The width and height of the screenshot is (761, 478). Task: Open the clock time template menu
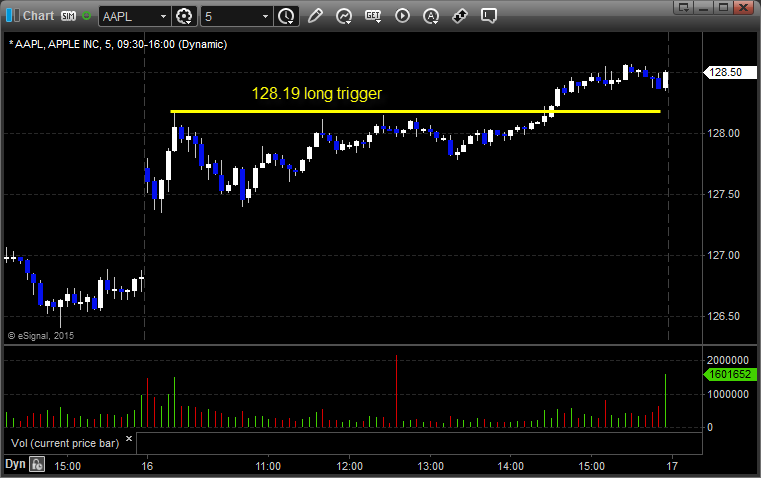click(x=286, y=16)
